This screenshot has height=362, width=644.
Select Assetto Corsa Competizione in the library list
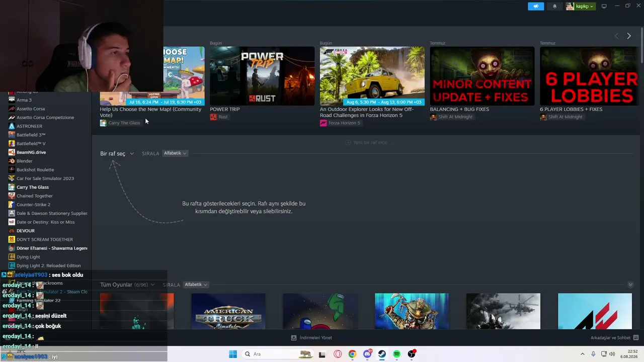pyautogui.click(x=45, y=118)
